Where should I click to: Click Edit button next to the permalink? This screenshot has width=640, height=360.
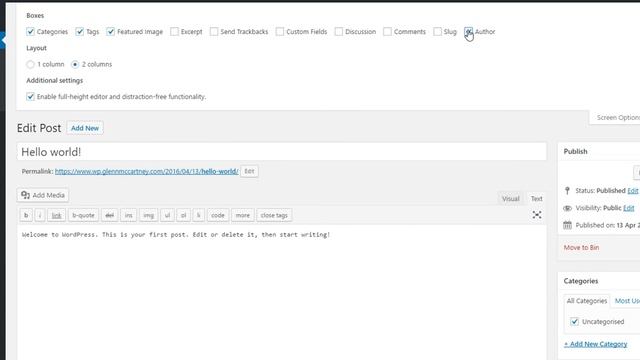tap(249, 171)
